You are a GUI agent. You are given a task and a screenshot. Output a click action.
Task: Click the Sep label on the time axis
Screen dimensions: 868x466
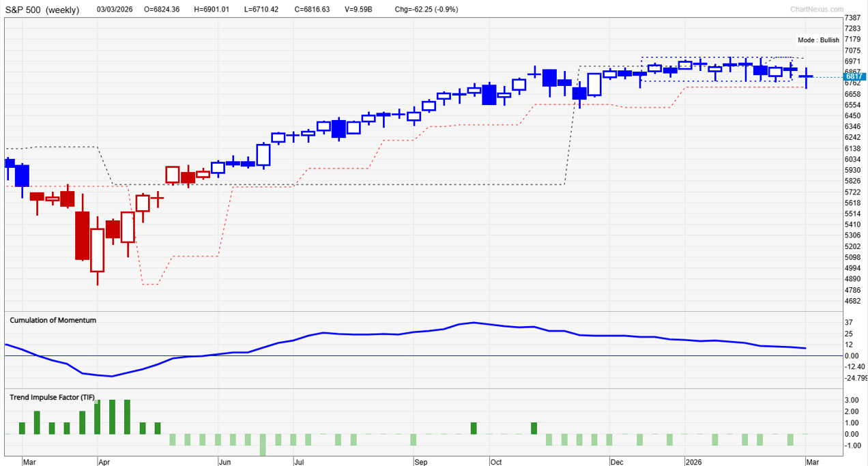[421, 462]
